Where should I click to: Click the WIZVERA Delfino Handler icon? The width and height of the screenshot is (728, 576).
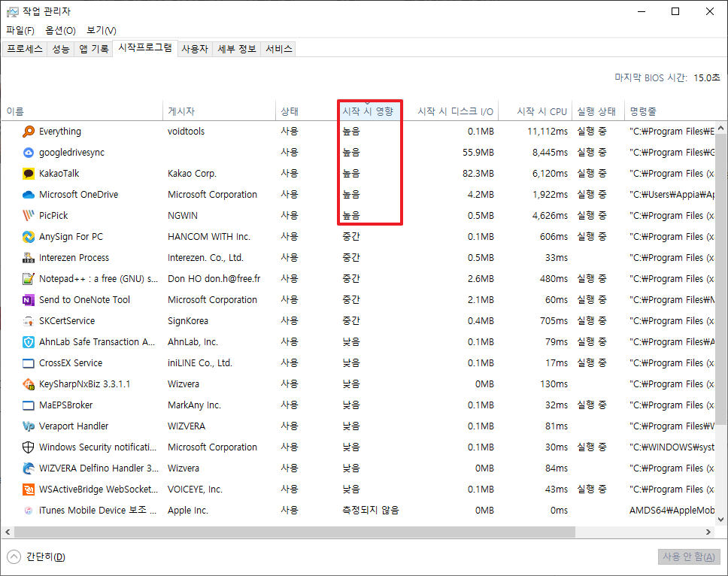click(x=29, y=468)
